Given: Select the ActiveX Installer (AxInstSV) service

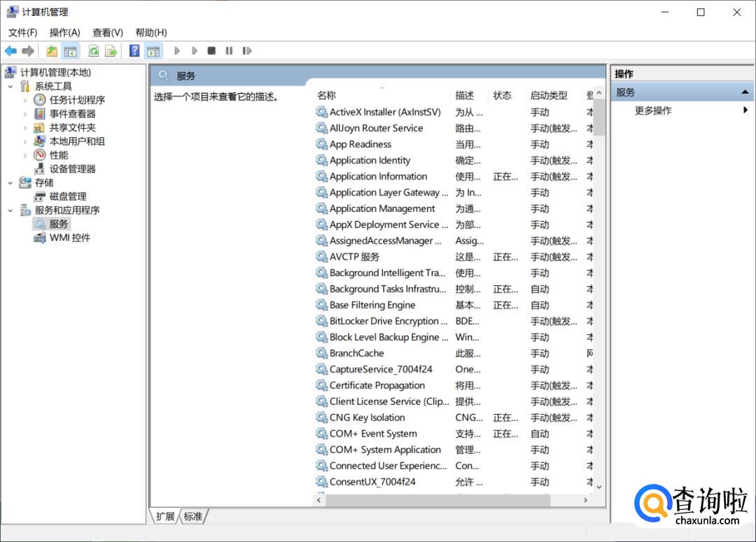Looking at the screenshot, I should coord(385,113).
